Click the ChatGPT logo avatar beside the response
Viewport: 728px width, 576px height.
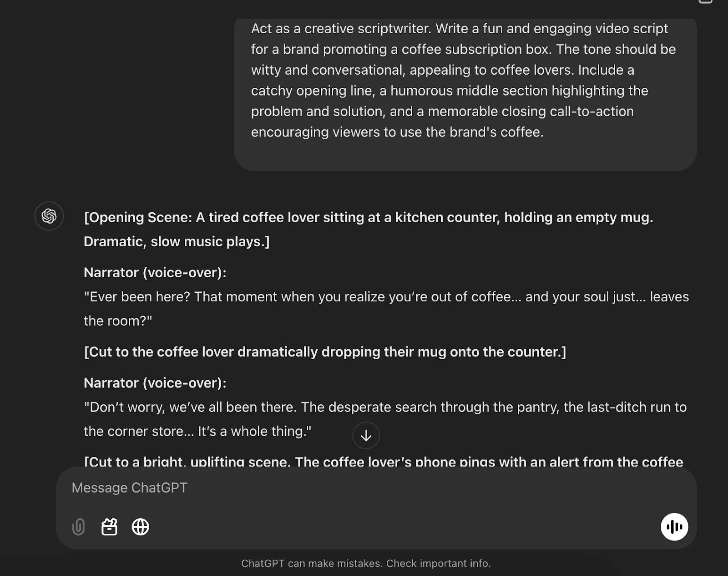[49, 216]
